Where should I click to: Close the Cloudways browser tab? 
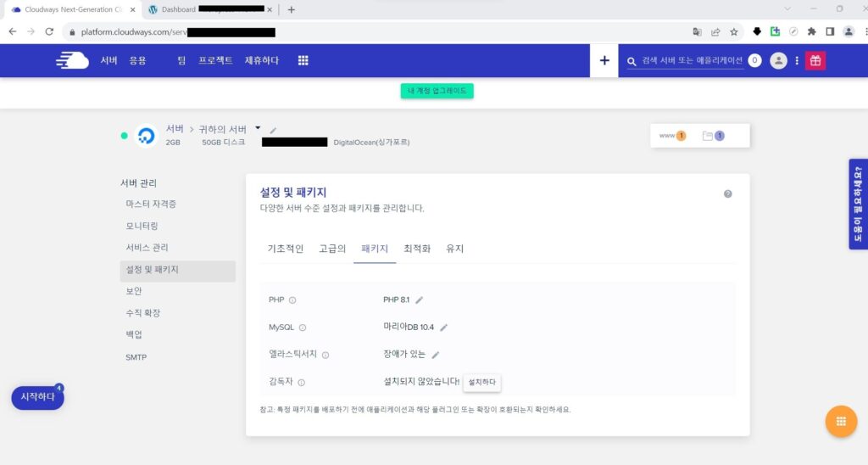pyautogui.click(x=132, y=9)
